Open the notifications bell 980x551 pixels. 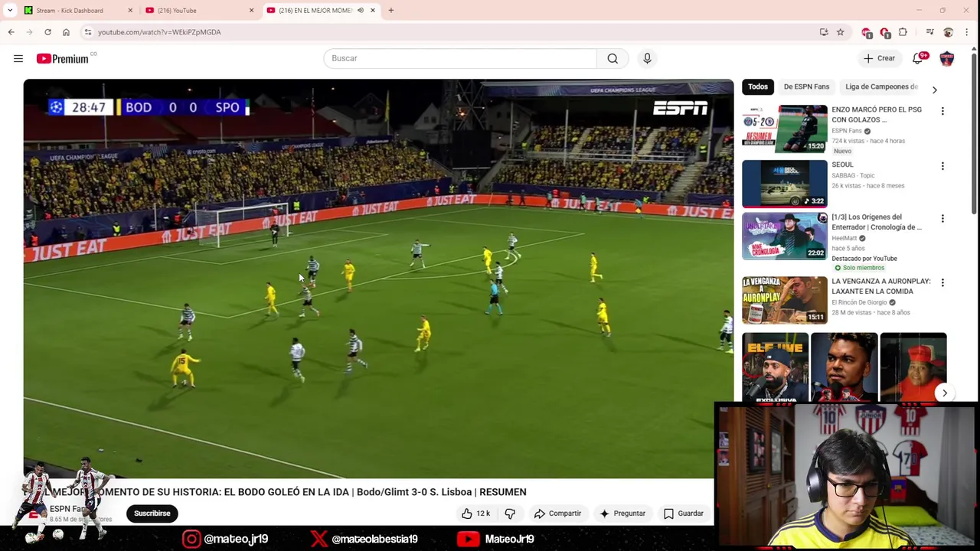click(x=917, y=58)
